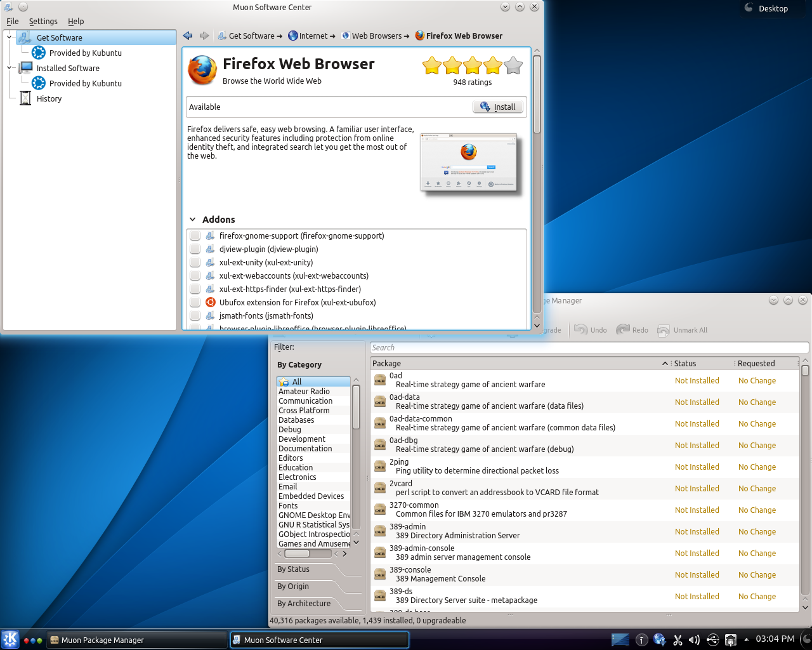
Task: Click the fifth grey rating star
Action: pos(513,65)
